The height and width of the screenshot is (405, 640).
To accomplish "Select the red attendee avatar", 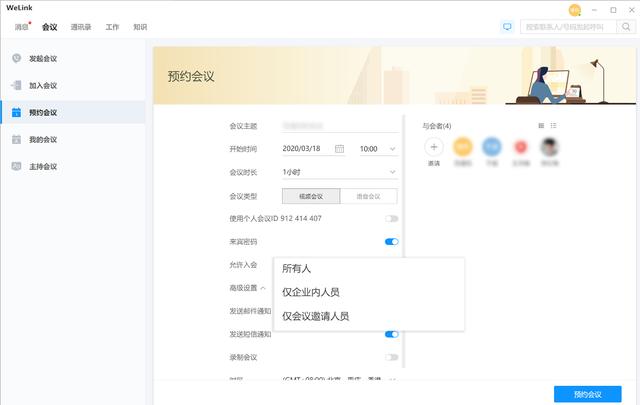I will coord(521,147).
